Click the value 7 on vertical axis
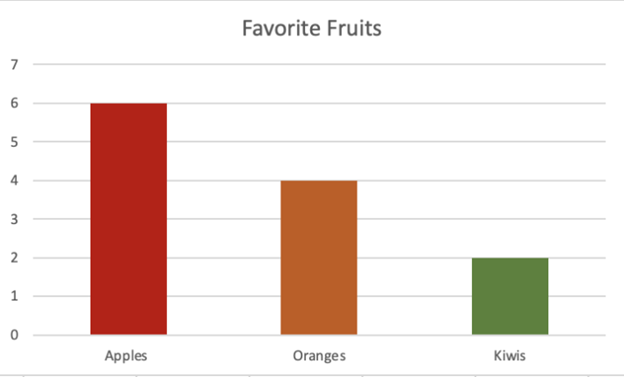Screen dimensions: 624x377 point(14,64)
